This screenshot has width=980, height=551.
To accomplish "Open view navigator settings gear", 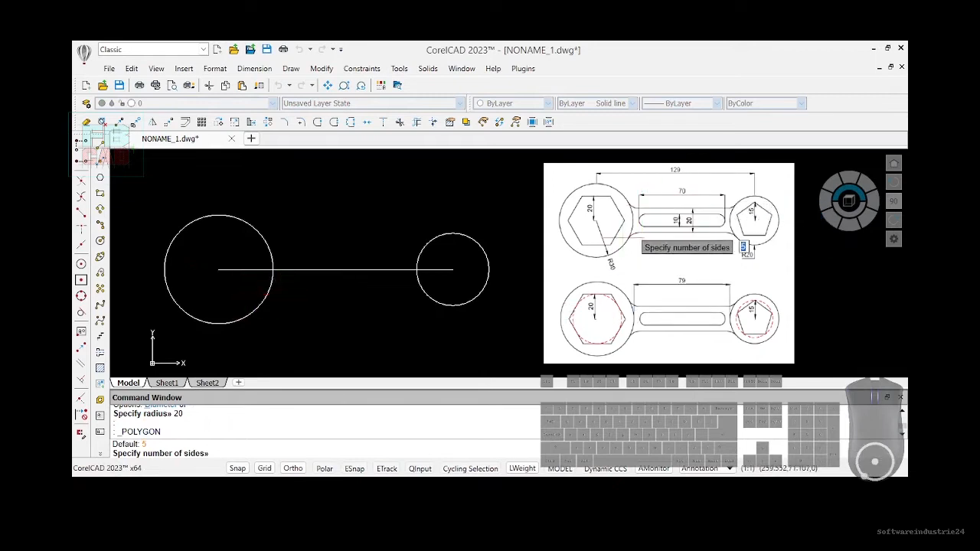I will point(893,240).
